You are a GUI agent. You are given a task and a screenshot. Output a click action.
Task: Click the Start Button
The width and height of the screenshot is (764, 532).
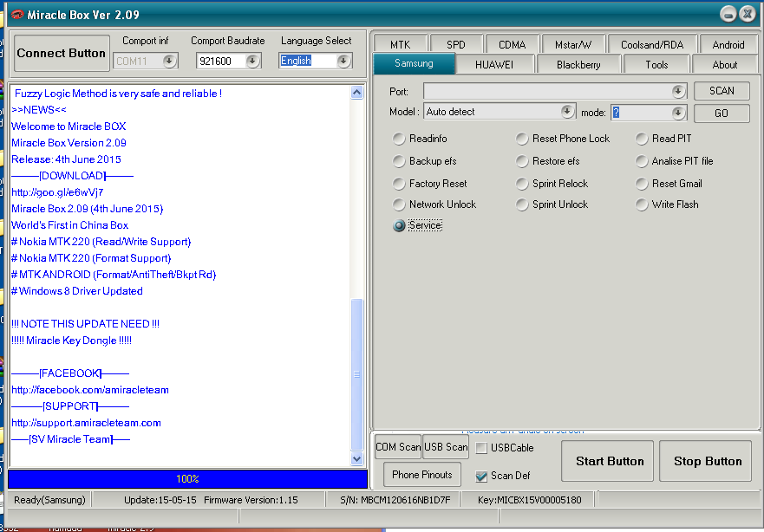[x=607, y=461]
